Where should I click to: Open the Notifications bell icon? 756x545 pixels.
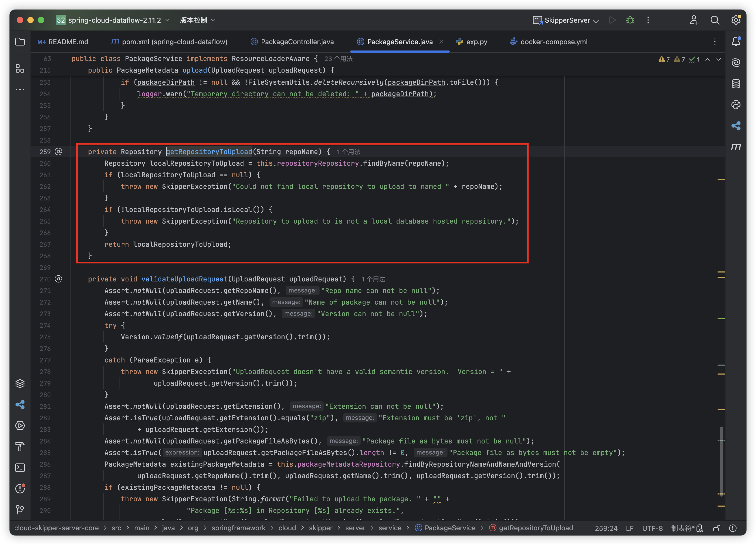(736, 42)
